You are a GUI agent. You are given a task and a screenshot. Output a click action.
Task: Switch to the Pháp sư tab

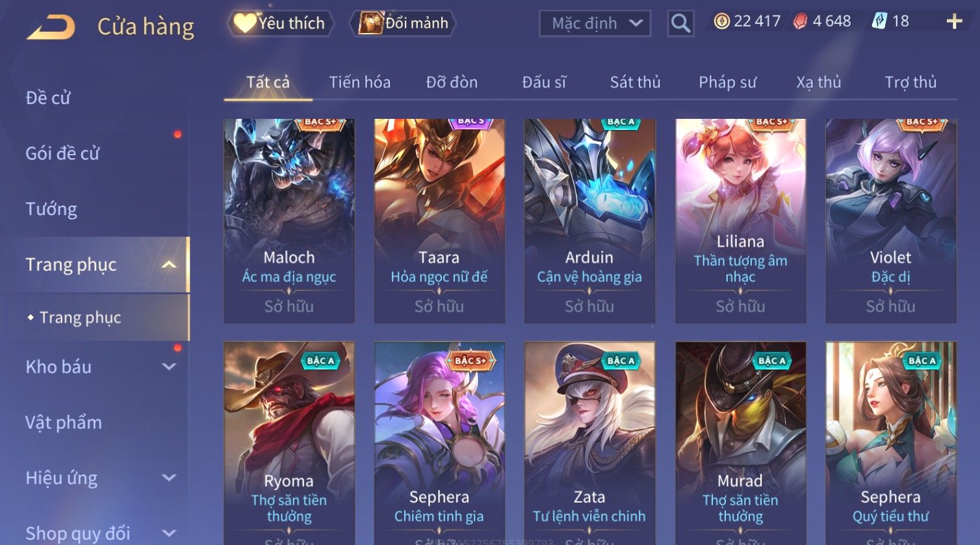click(x=727, y=82)
